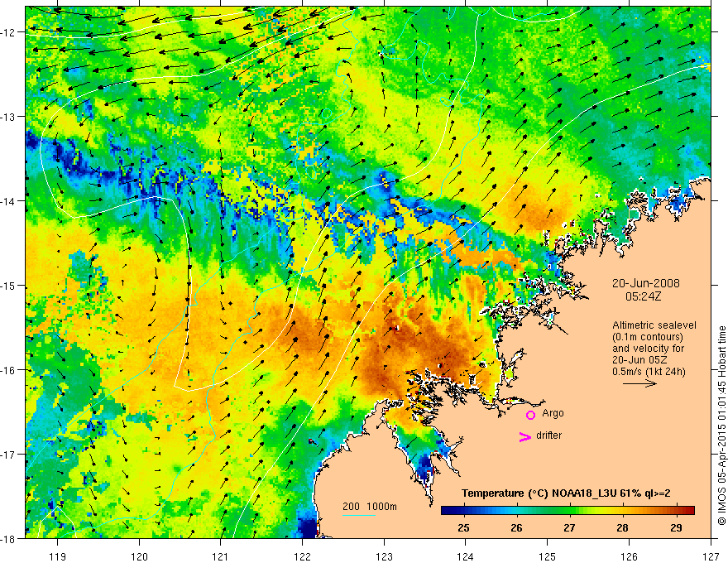This screenshot has width=728, height=563.
Task: Click longitude label 127 on bottom axis
Action: [711, 556]
